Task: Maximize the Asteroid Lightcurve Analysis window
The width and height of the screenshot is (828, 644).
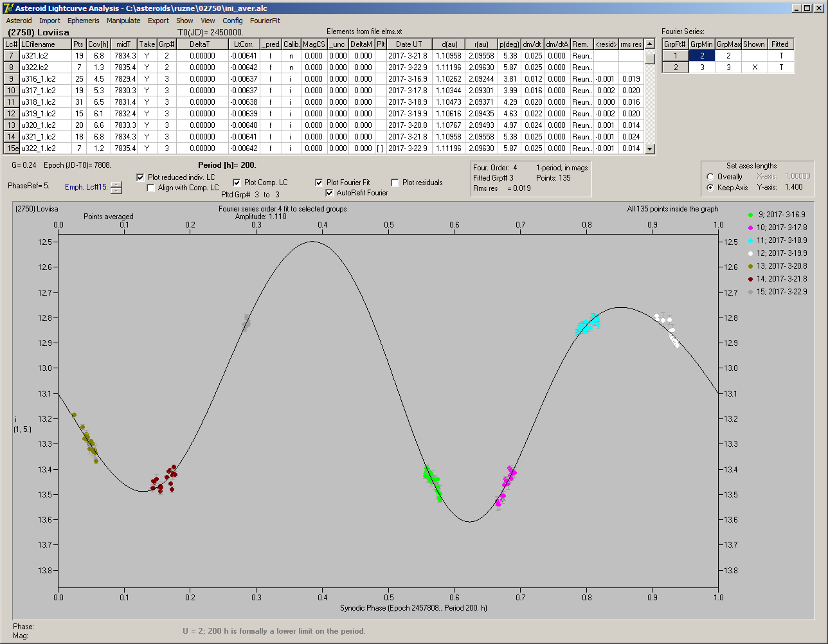Action: click(806, 8)
